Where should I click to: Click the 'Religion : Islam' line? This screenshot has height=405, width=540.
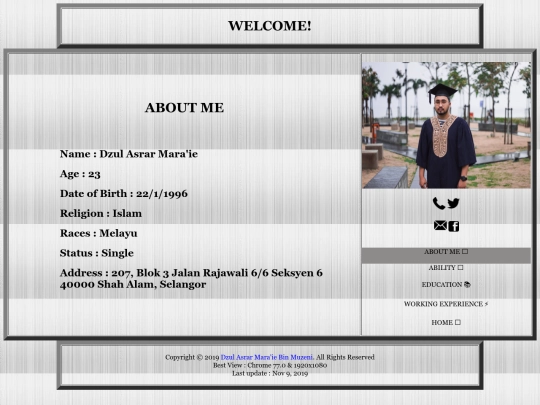tap(101, 214)
